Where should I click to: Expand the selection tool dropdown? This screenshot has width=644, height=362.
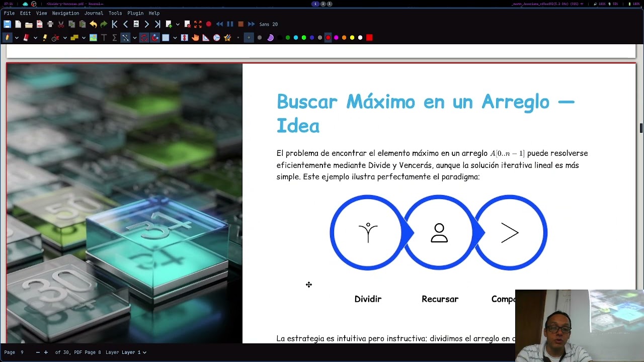click(x=84, y=38)
